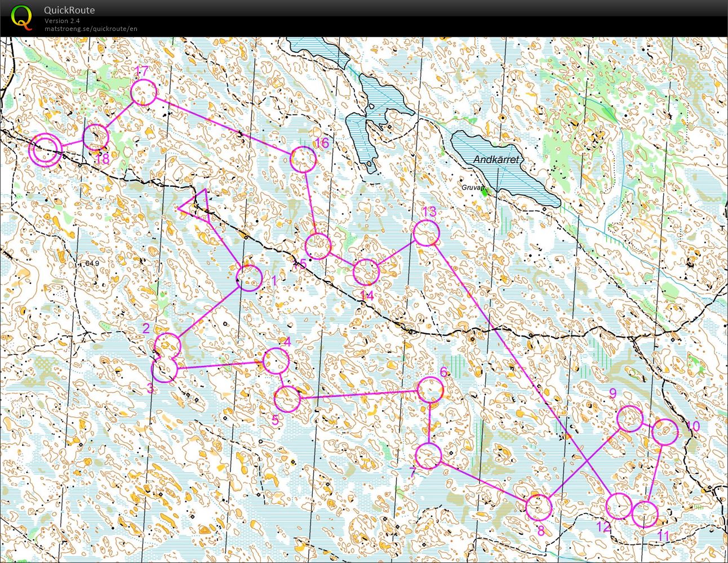Select control circle 5
728x563 pixels.
(287, 399)
